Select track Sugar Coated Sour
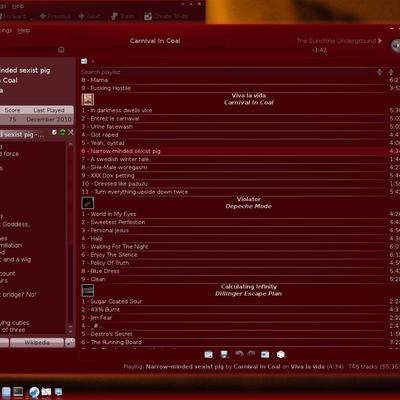The width and height of the screenshot is (400, 400). 240,301
